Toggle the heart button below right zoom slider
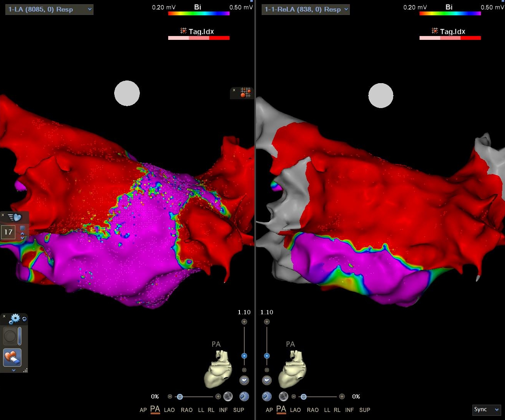 pyautogui.click(x=267, y=380)
